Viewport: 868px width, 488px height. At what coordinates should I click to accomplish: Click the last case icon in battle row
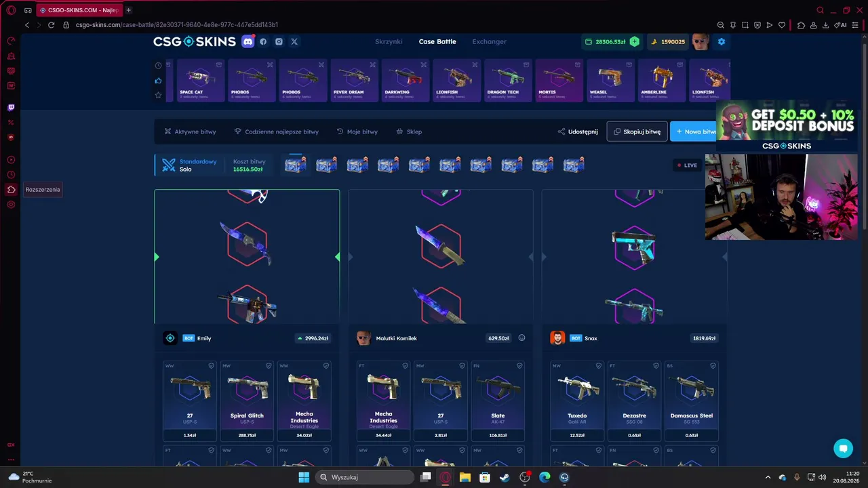coord(574,164)
